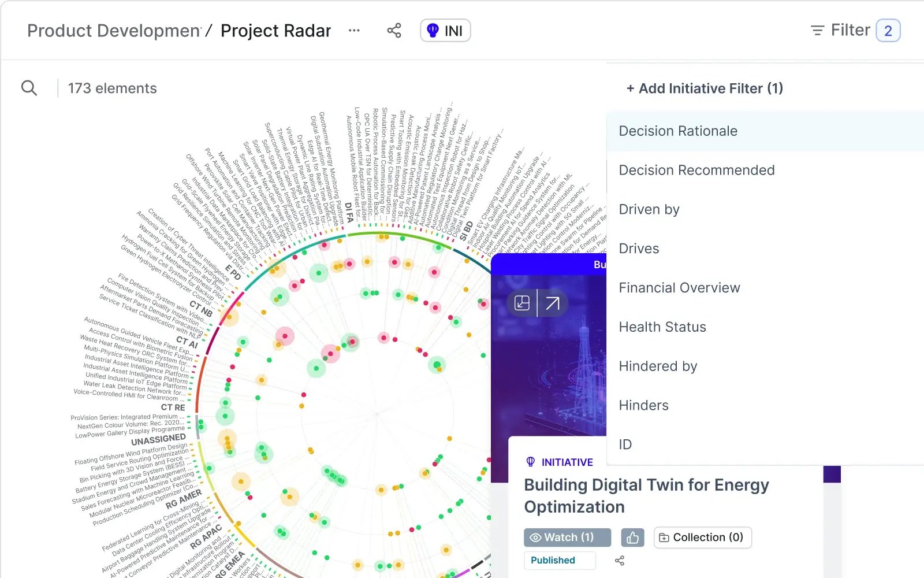Click the CT AI radar segment label
Image resolution: width=924 pixels, height=578 pixels.
(x=188, y=343)
